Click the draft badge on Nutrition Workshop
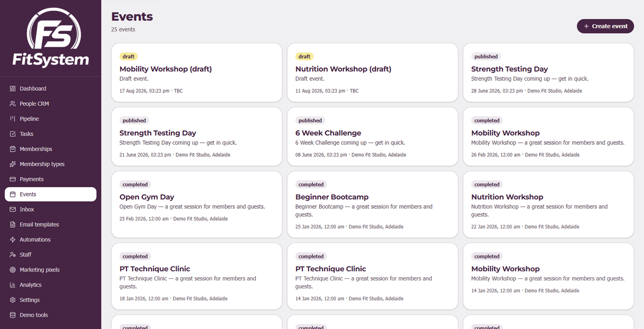Viewport: 644px width, 329px height. tap(304, 56)
